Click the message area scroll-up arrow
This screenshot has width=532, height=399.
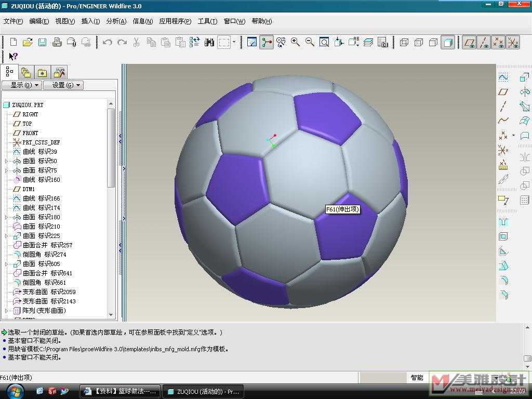pyautogui.click(x=527, y=328)
